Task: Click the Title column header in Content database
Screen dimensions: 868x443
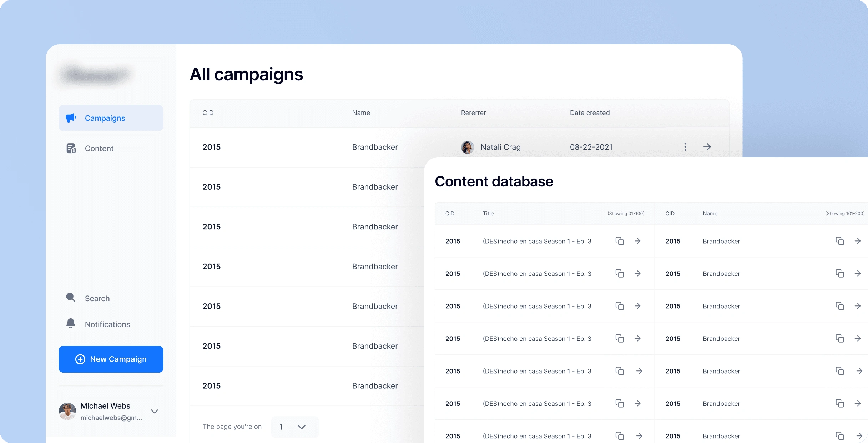Action: (x=488, y=214)
